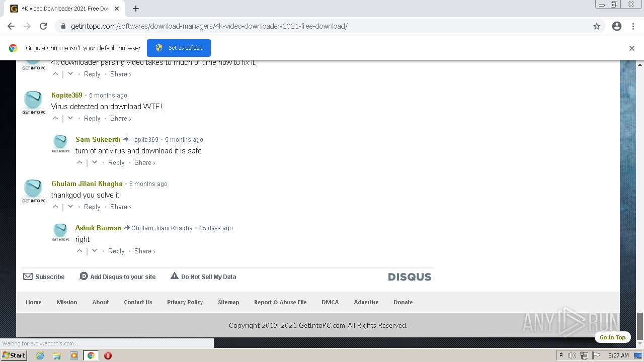Show hidden system tray icons
Image resolution: width=644 pixels, height=362 pixels.
(x=561, y=355)
